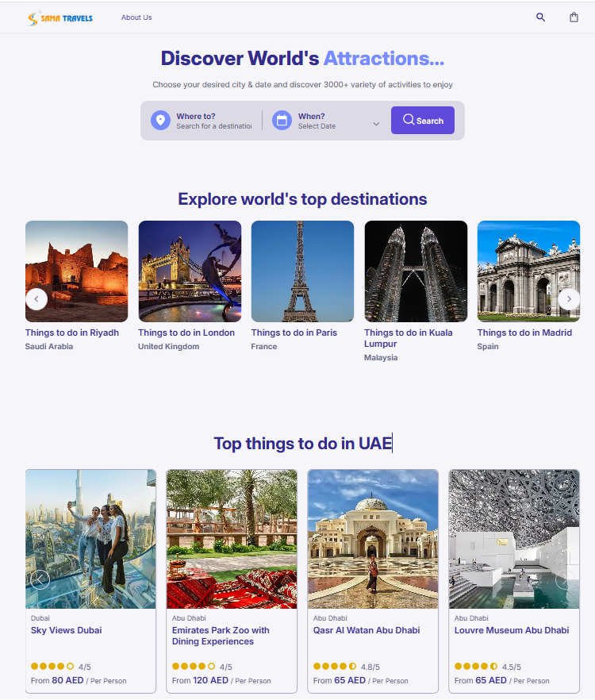Open Louvre Museum Abu Dhabi listing title

click(512, 631)
